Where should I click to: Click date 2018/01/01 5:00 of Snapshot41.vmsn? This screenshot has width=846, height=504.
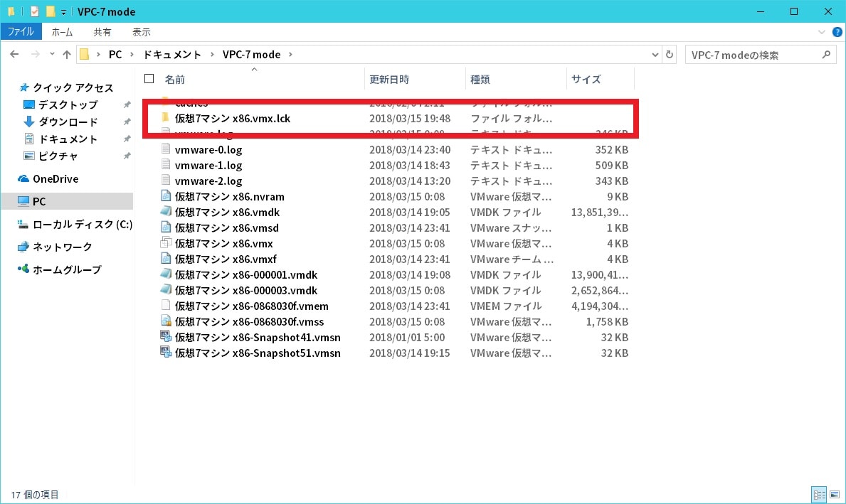point(408,338)
